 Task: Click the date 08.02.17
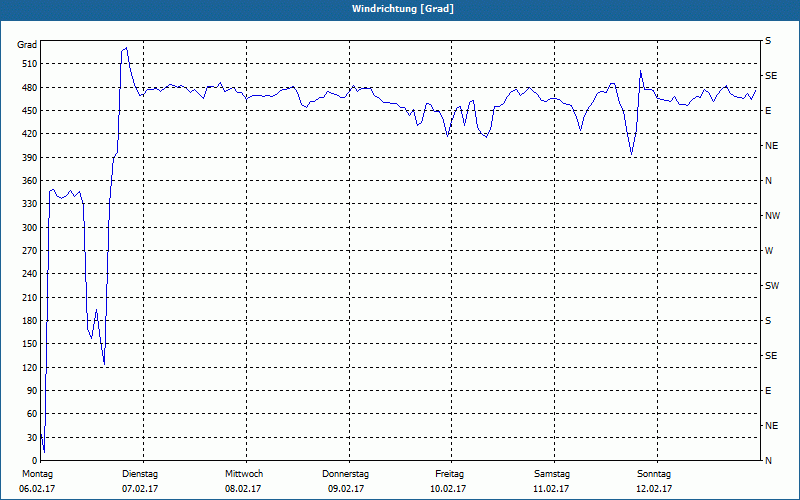pyautogui.click(x=243, y=489)
